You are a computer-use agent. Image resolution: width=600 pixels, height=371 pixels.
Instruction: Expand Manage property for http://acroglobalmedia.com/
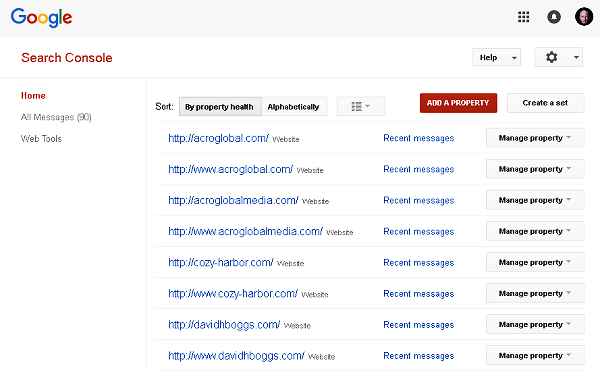[535, 200]
